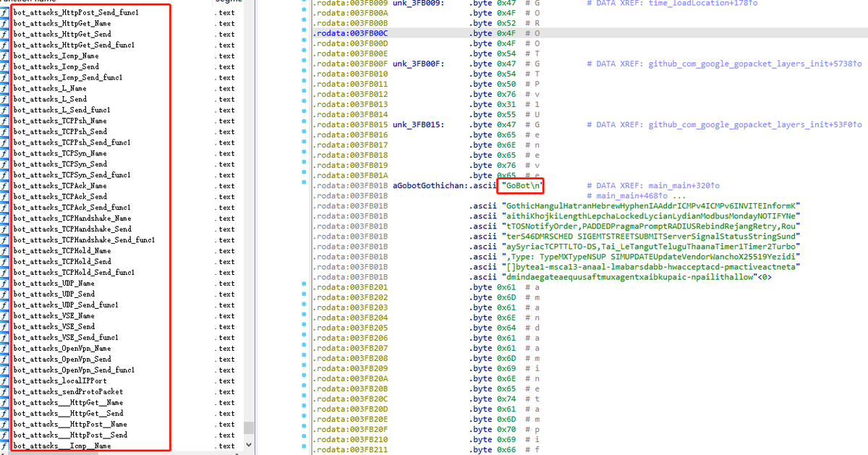Select function bot_attacks_TCPHold_Send
Viewport: 868px width, 455px height.
62,262
